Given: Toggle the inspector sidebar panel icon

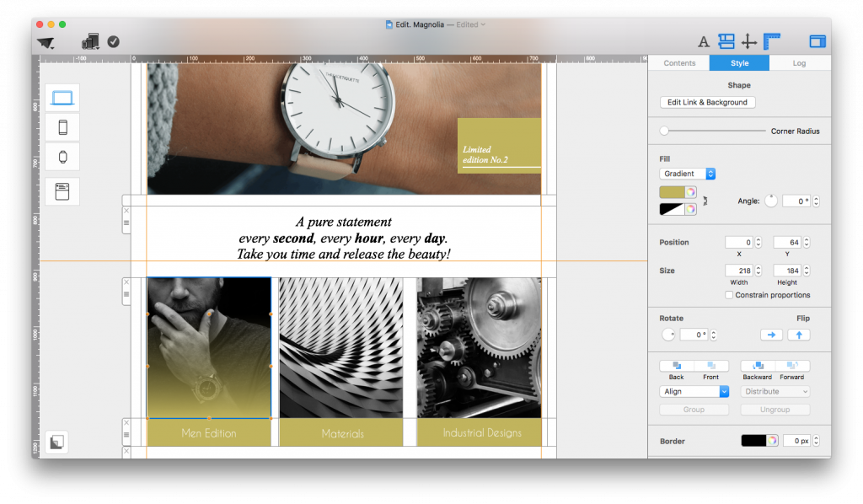Looking at the screenshot, I should pos(817,41).
